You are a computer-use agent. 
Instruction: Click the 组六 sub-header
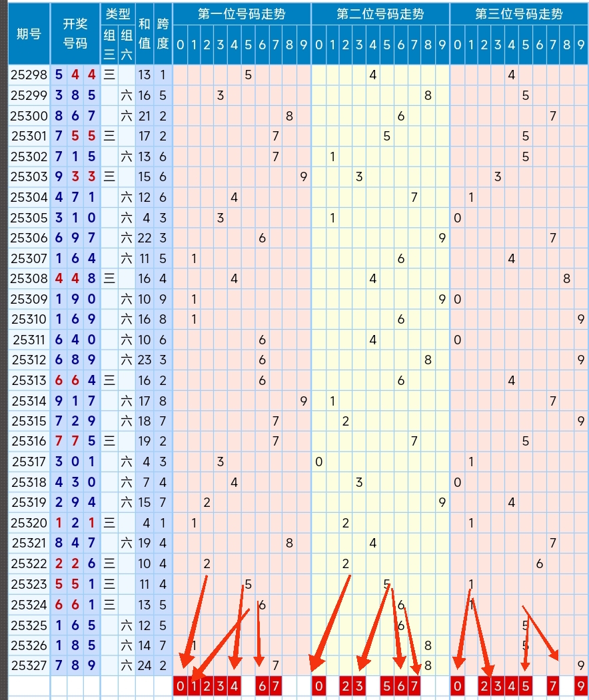(127, 44)
